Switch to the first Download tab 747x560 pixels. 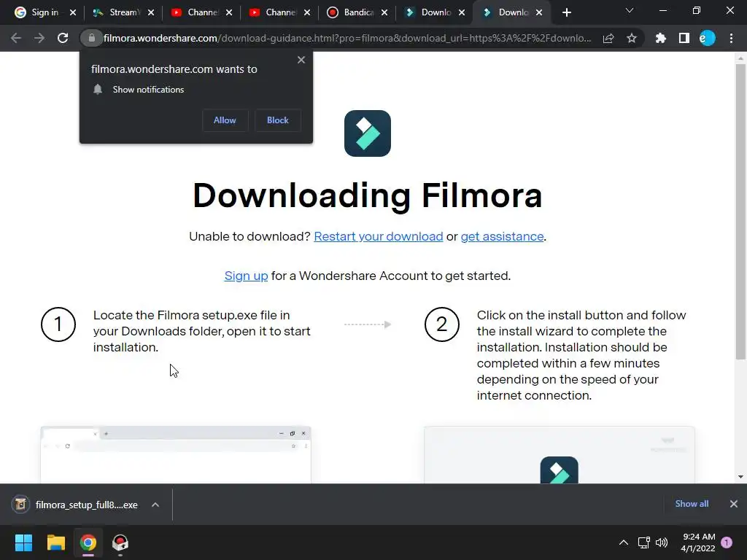coord(428,12)
